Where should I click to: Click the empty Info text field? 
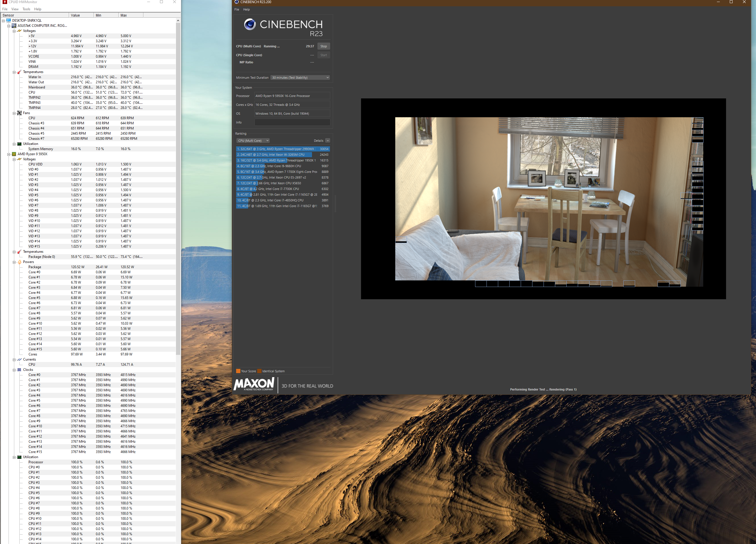pyautogui.click(x=292, y=122)
